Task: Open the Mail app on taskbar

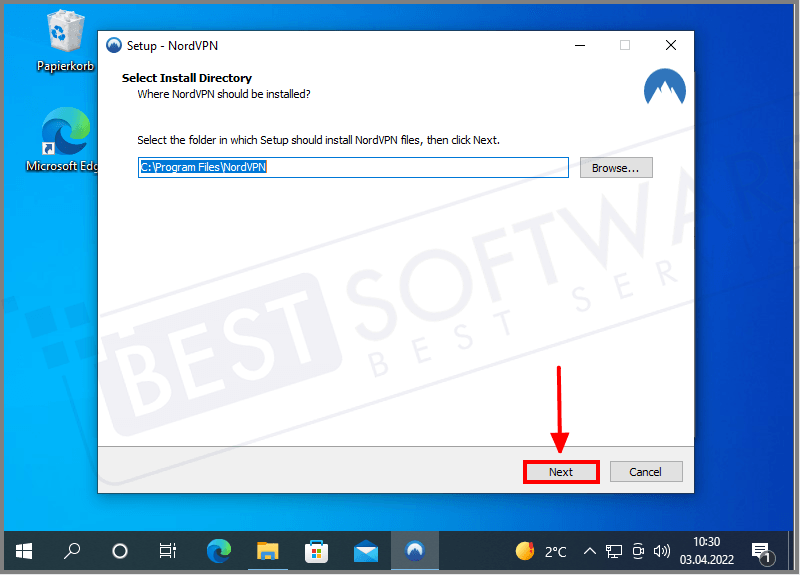Action: [365, 551]
